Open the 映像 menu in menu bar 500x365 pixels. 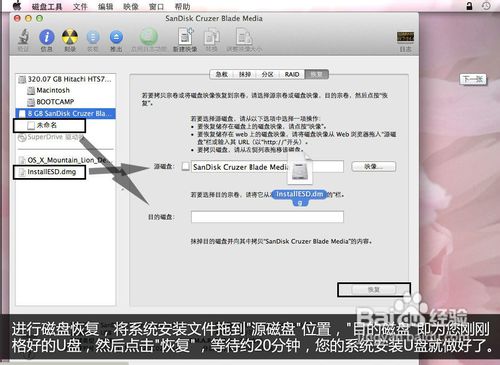point(131,6)
